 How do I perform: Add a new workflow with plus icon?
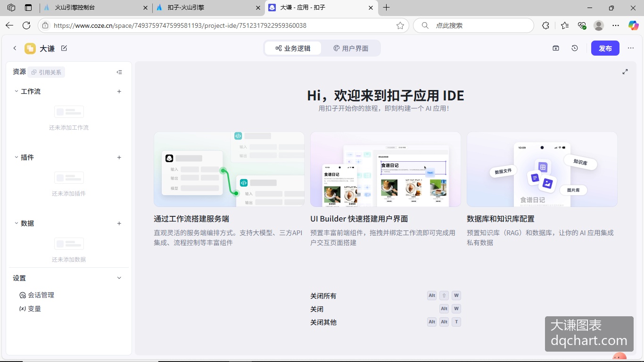click(119, 91)
